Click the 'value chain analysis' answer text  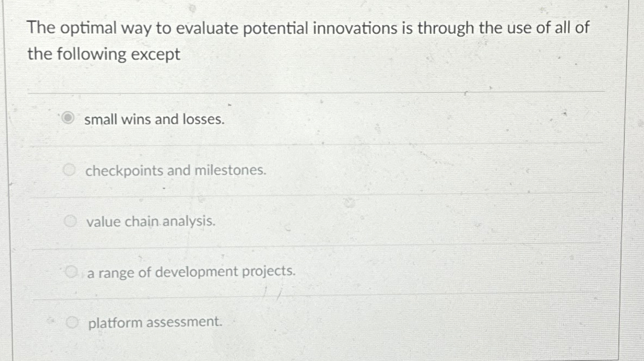151,222
